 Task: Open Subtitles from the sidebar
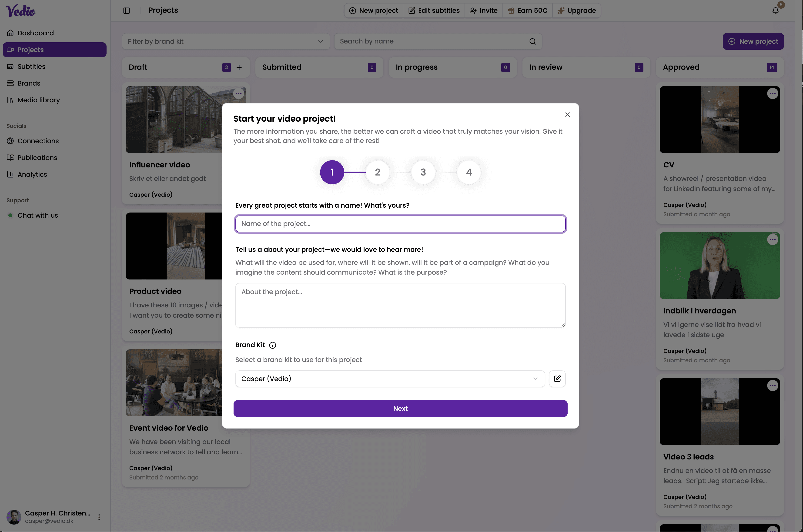[31, 66]
